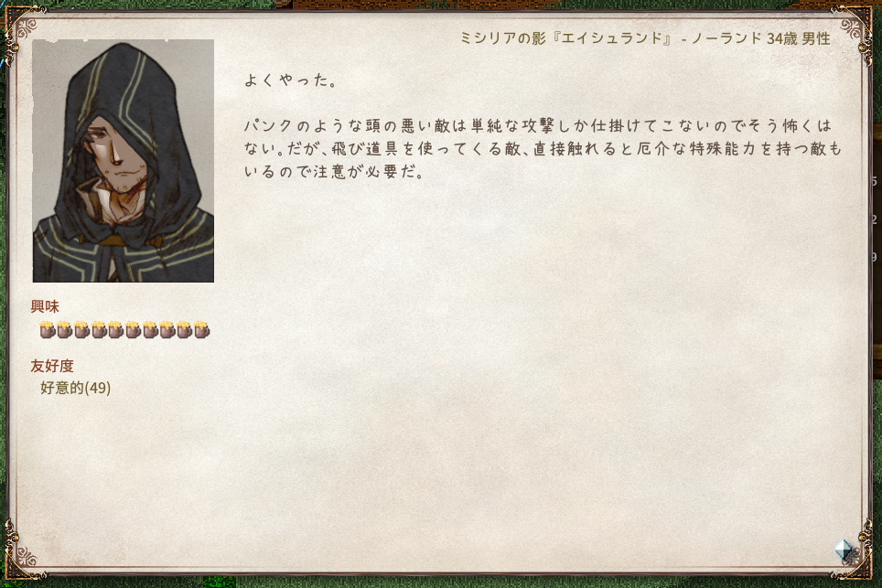
Task: Click the second beer mug in 興味 row
Action: 64,329
